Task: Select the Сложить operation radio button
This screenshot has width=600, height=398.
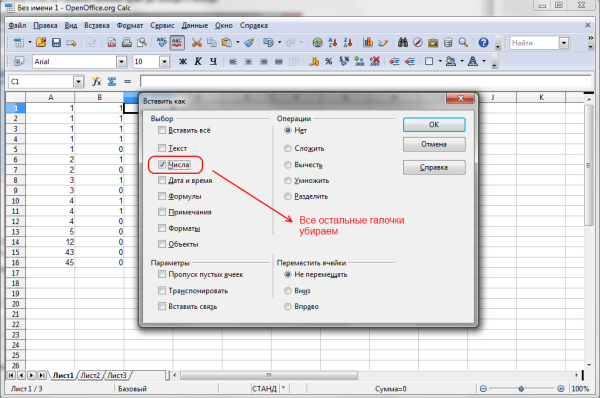Action: coord(288,148)
